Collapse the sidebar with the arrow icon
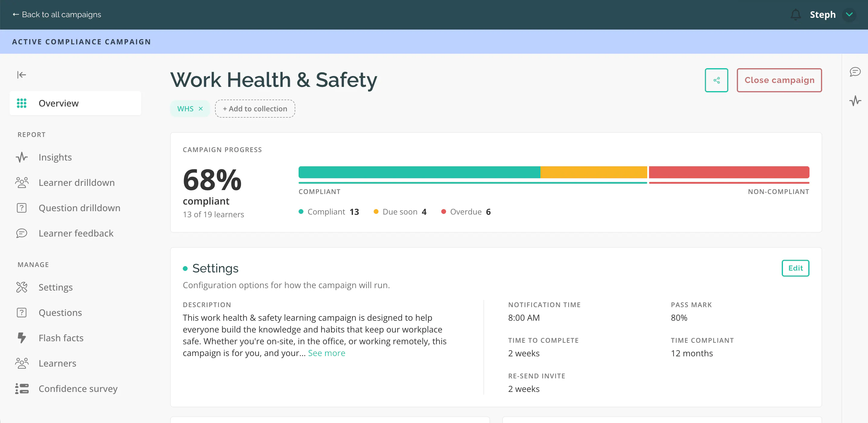The image size is (868, 423). pyautogui.click(x=22, y=75)
